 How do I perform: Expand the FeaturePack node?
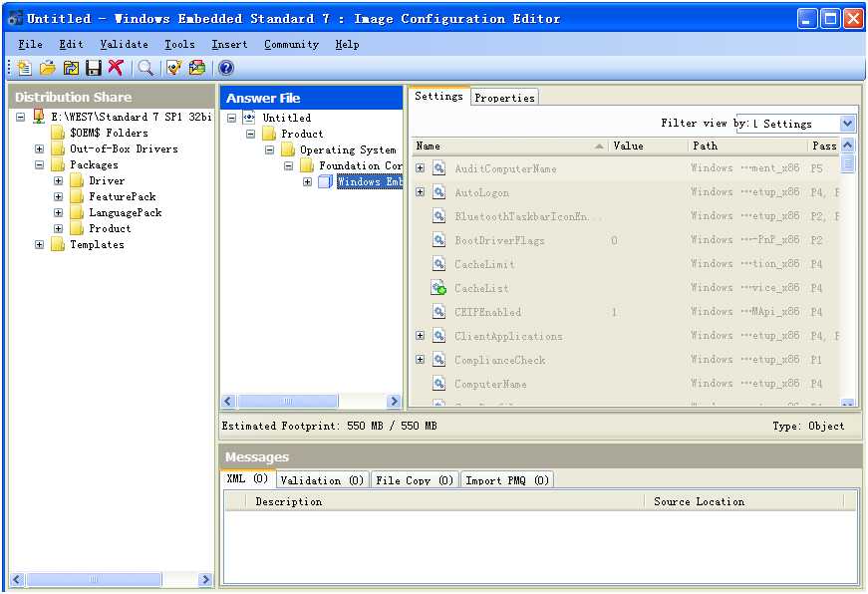(58, 196)
